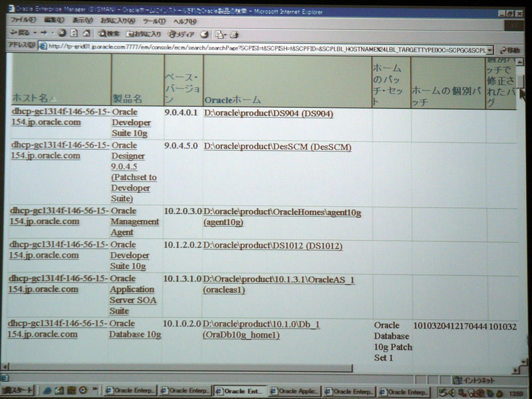Screen dimensions: 532x399
Task: Click the host name link in the Management Agent row
Action: (59, 215)
